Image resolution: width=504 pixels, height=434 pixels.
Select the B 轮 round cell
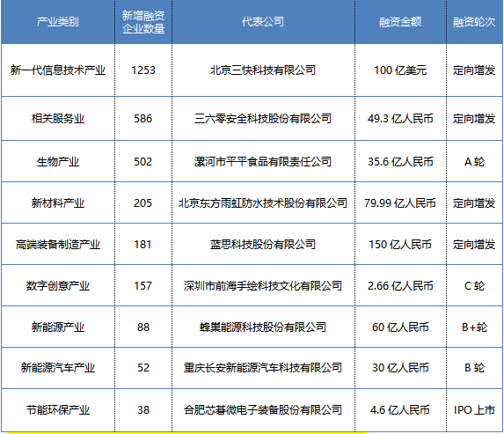[x=474, y=368]
